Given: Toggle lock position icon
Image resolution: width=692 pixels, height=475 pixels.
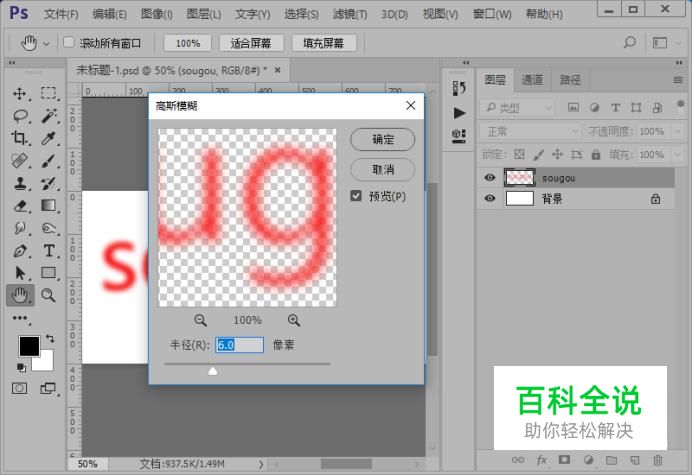Looking at the screenshot, I should point(557,154).
